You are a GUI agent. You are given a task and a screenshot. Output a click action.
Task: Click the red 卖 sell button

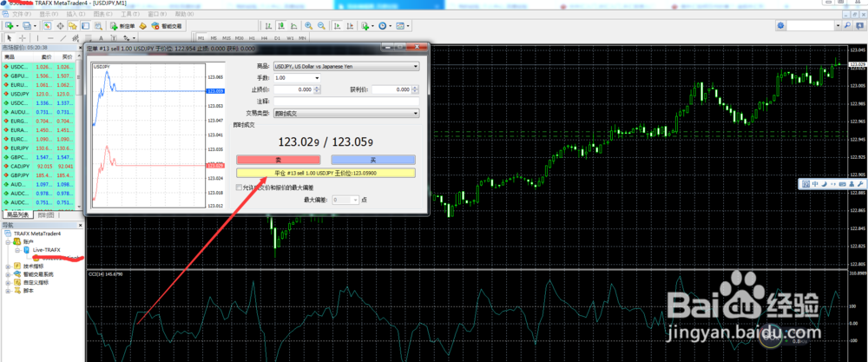278,160
